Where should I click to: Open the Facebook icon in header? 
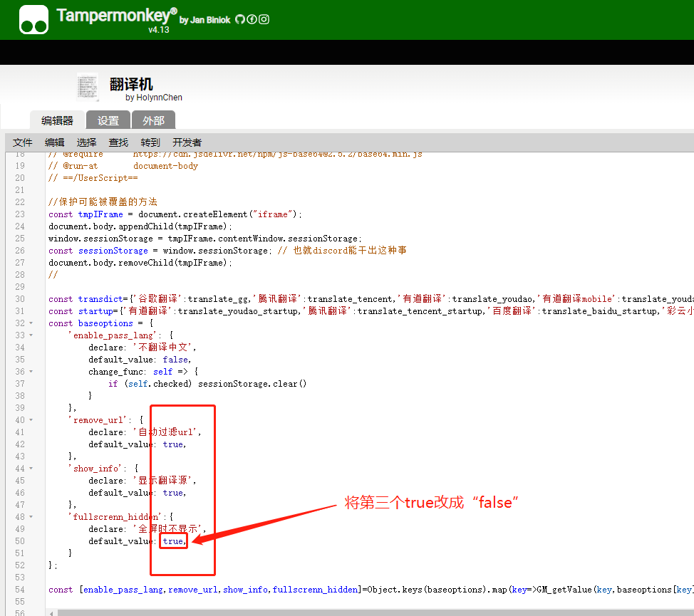coord(252,19)
